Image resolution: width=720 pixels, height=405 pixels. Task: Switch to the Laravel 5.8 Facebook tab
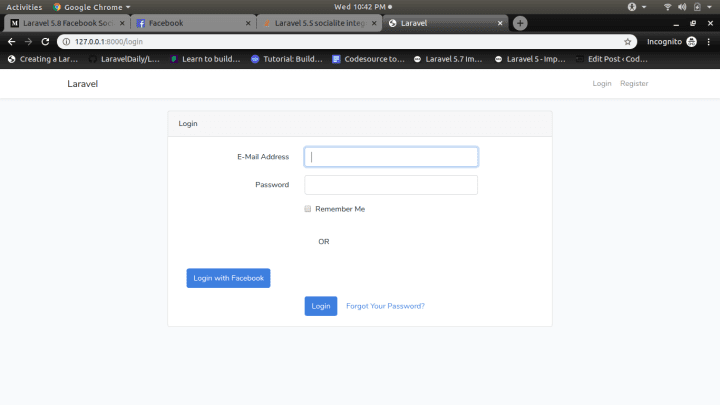(65, 23)
